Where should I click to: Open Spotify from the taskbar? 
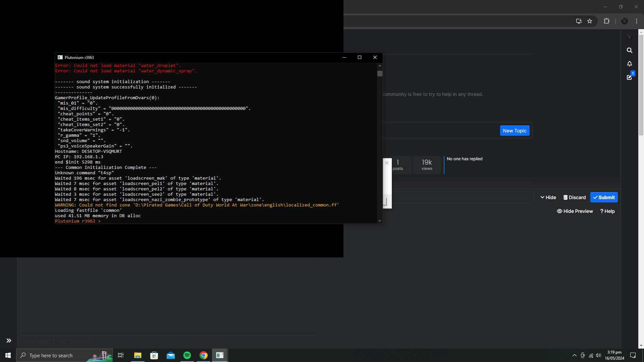[187, 355]
